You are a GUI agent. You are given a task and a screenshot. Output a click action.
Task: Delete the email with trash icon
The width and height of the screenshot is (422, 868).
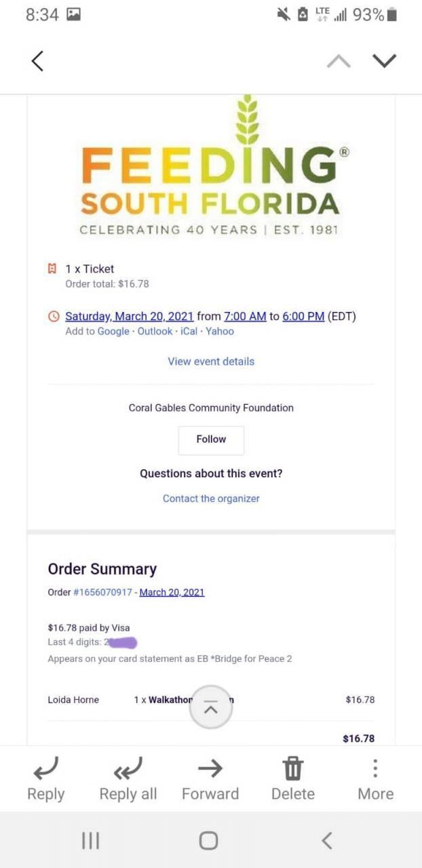(x=293, y=769)
